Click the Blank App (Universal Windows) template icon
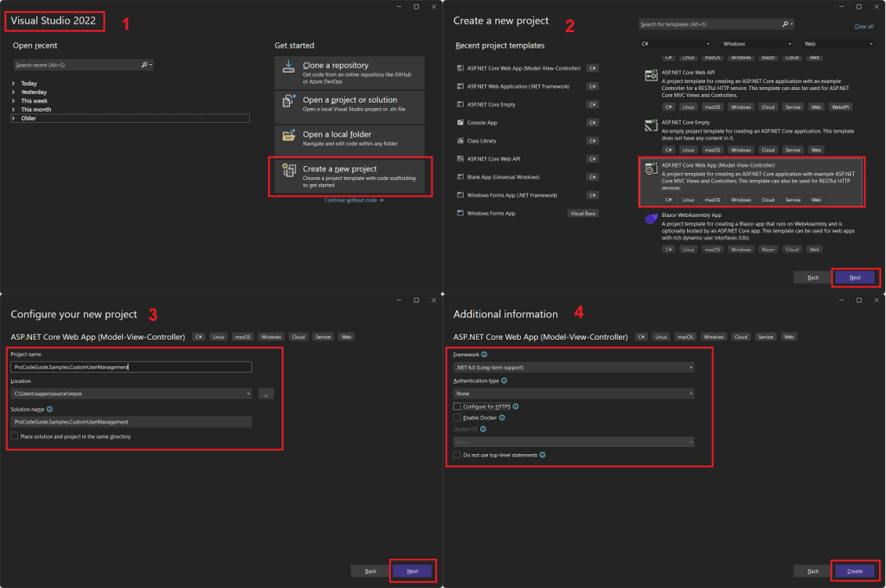This screenshot has width=886, height=588. (460, 176)
